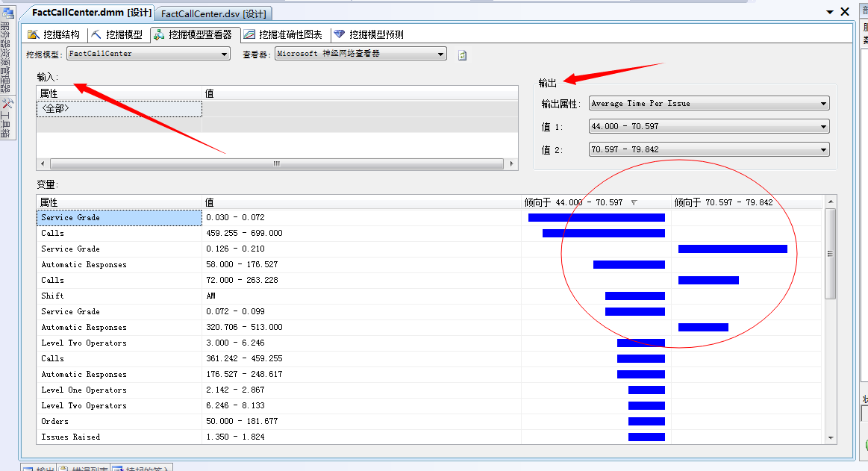Select the Calls 361.242 - 459.255 row

click(x=430, y=358)
